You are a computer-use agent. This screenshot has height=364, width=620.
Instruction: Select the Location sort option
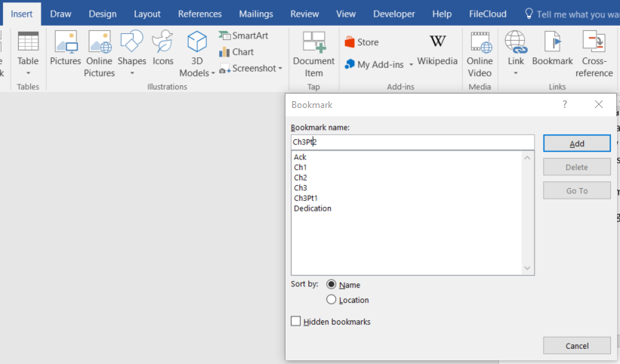tap(332, 300)
